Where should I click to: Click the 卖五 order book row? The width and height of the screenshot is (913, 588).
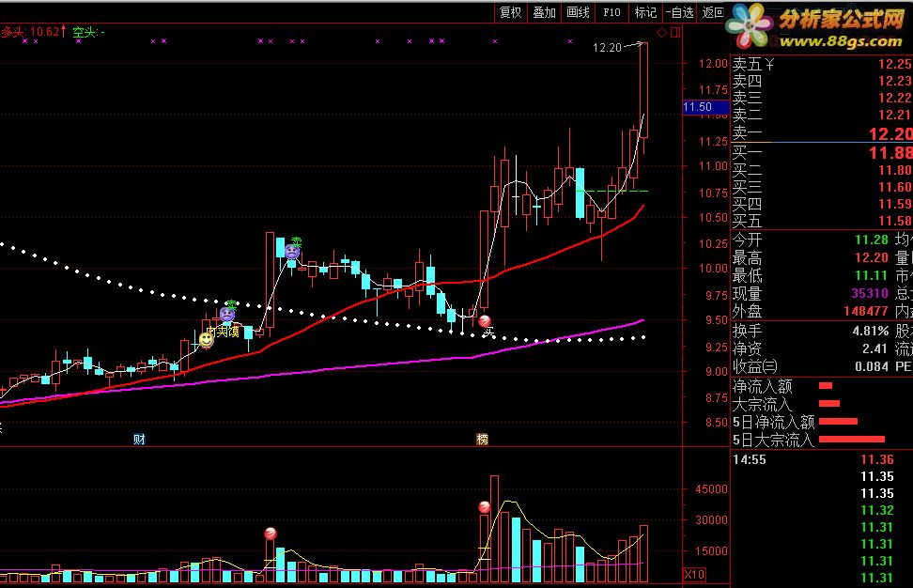[x=822, y=64]
